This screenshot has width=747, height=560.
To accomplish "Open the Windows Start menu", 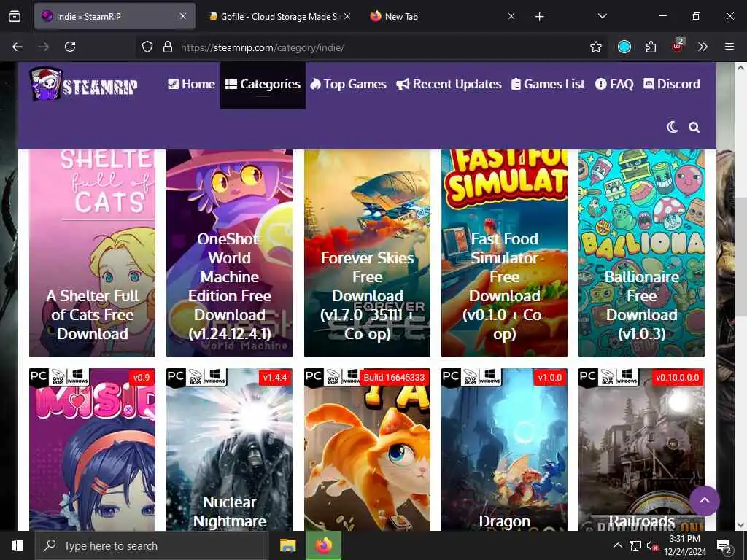I will pos(18,545).
